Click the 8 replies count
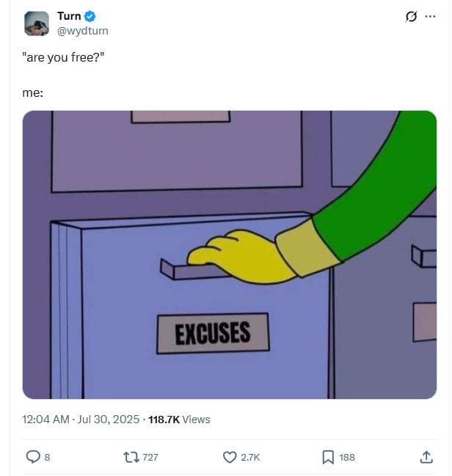This screenshot has width=452, height=476. pyautogui.click(x=47, y=457)
